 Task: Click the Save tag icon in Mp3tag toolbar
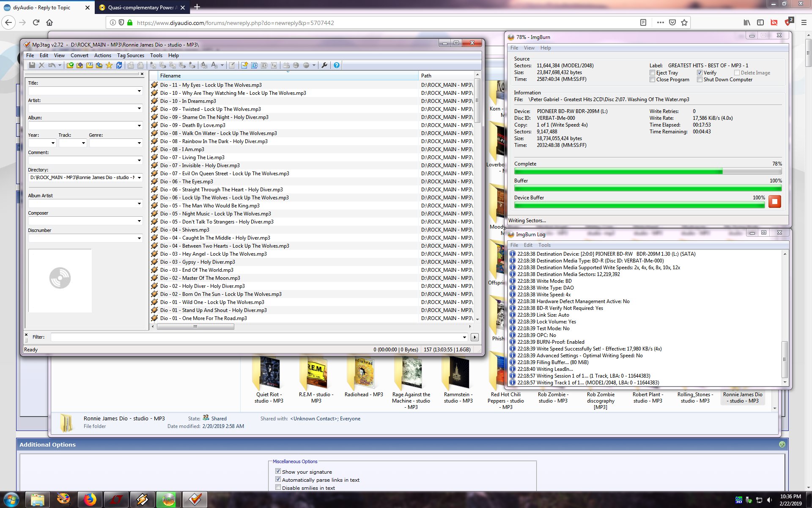pyautogui.click(x=32, y=65)
